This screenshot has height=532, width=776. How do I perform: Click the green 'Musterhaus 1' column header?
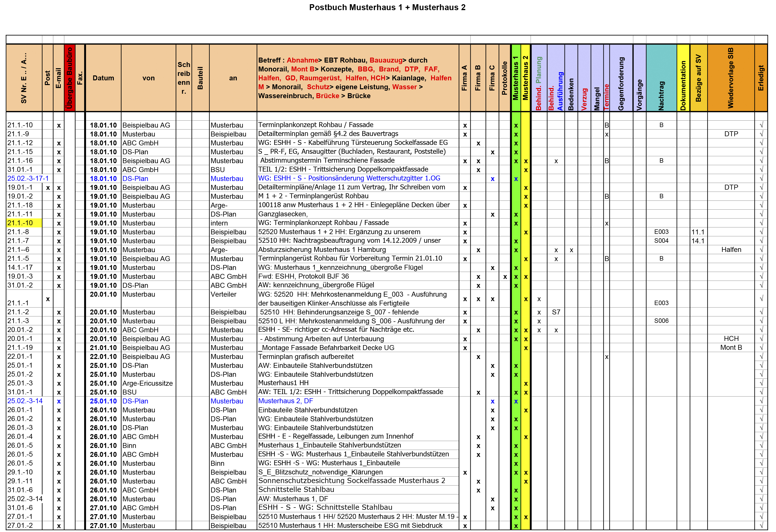pyautogui.click(x=516, y=78)
